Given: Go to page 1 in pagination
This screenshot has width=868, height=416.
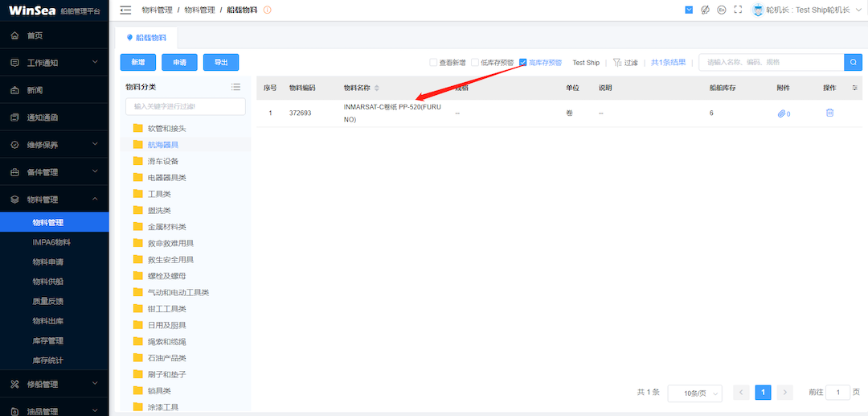Looking at the screenshot, I should coord(763,393).
